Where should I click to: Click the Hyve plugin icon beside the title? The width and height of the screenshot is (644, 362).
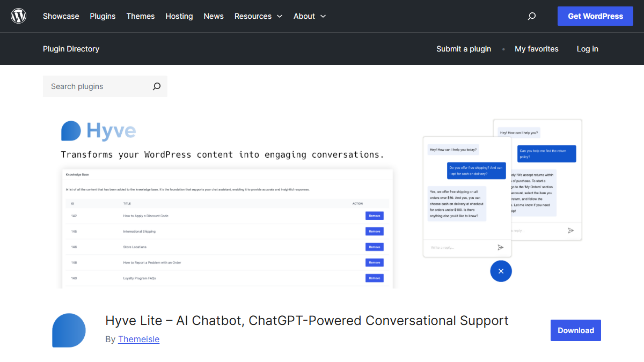tap(69, 330)
